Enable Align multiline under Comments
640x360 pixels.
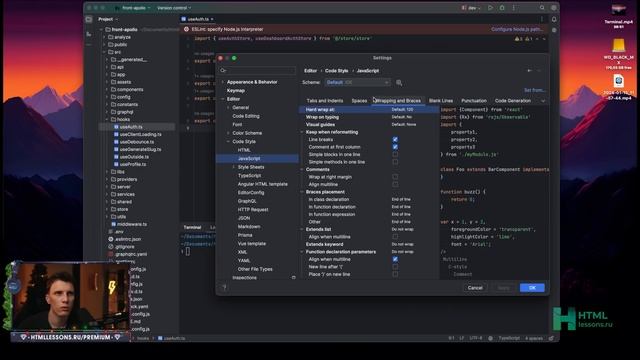tap(395, 184)
